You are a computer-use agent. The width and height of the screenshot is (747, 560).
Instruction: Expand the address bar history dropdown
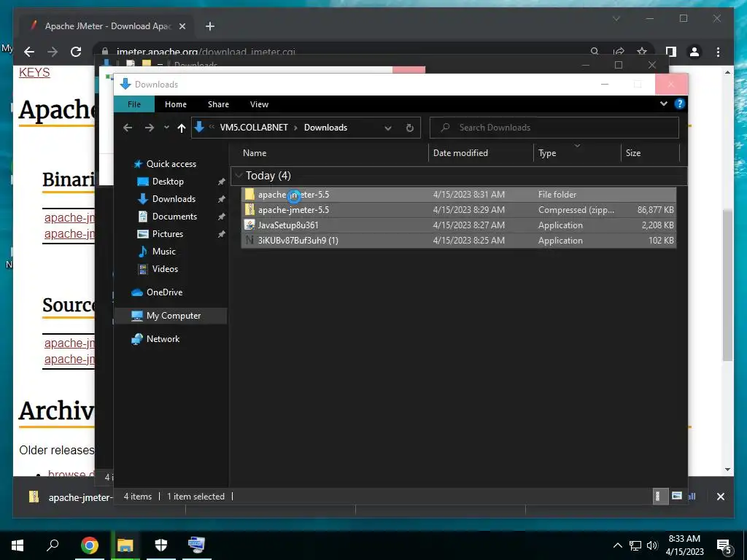coord(388,128)
